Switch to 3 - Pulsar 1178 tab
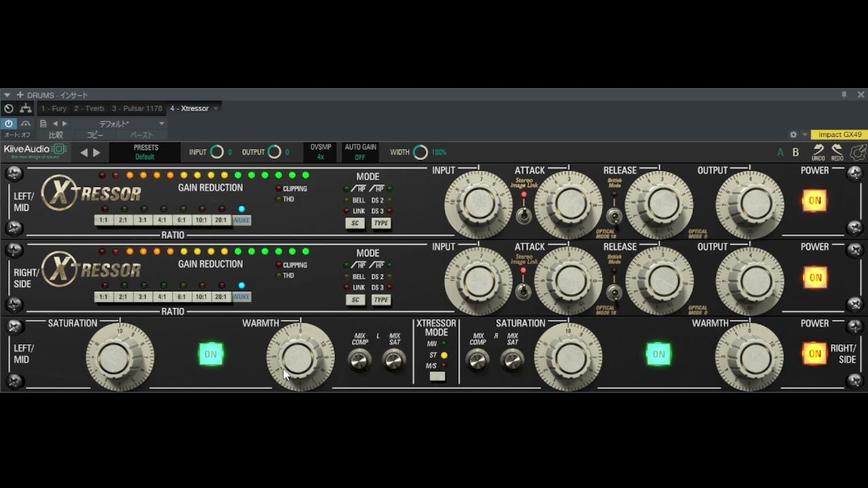This screenshot has height=488, width=868. tap(137, 108)
